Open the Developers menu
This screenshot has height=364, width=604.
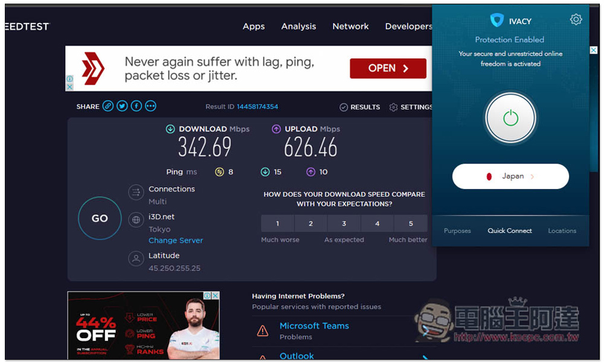pos(408,27)
